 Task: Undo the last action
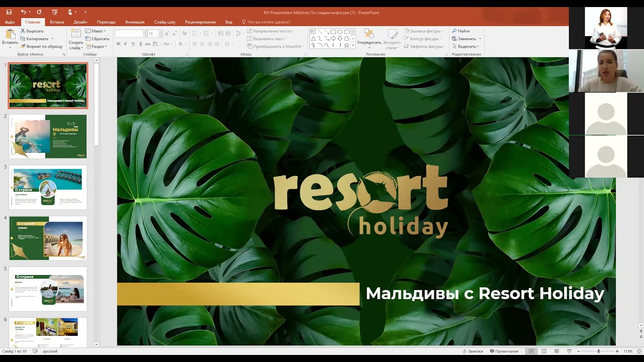[x=23, y=12]
